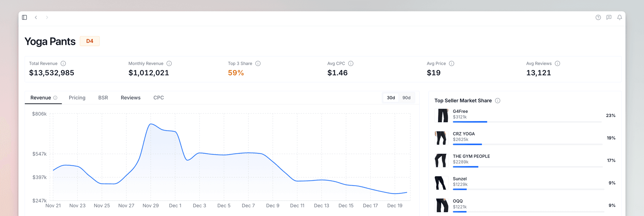Viewport: 644px width, 216px height.
Task: Click the Sunzel seller name
Action: [x=460, y=179]
